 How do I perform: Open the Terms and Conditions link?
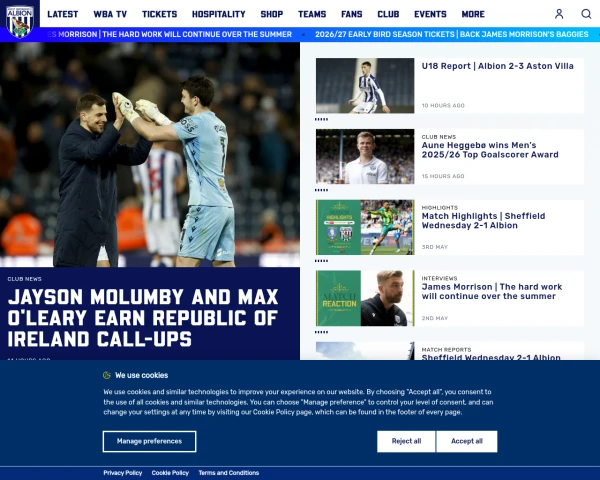click(x=229, y=473)
